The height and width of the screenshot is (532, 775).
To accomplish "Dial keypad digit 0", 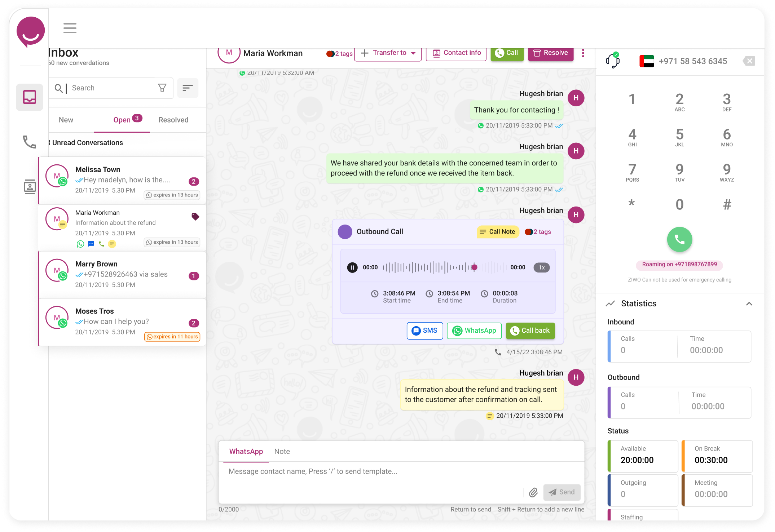I will tap(679, 205).
